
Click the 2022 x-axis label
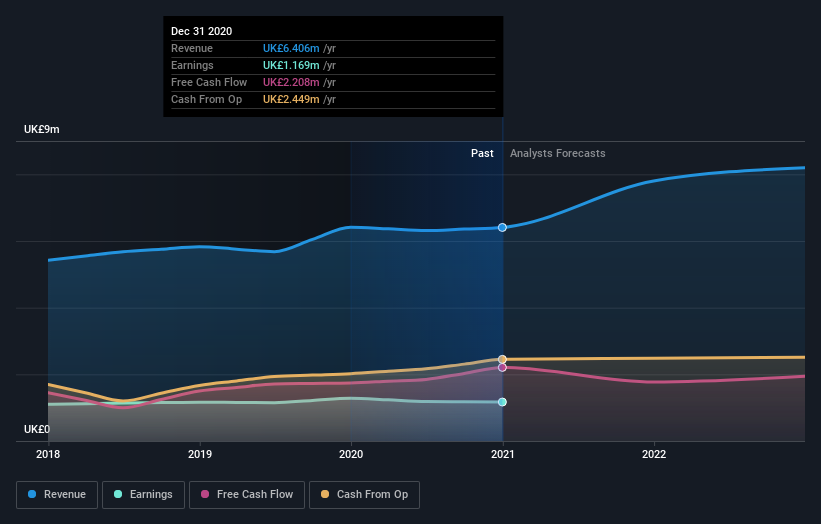654,454
